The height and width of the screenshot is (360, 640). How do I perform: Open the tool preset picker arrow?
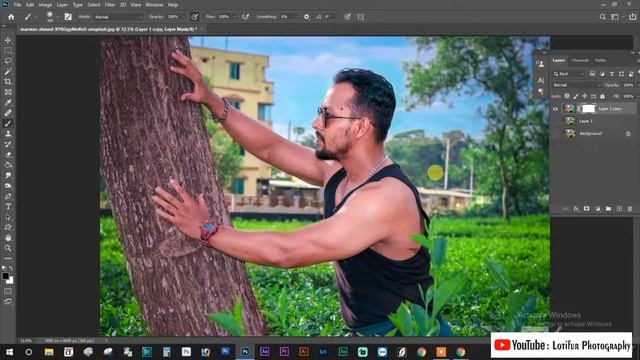(36, 17)
